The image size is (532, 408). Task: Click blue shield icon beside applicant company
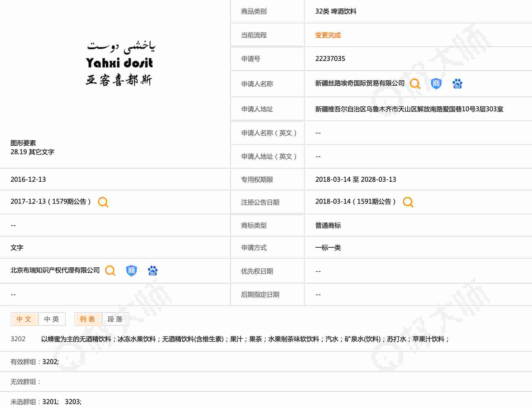coord(436,84)
